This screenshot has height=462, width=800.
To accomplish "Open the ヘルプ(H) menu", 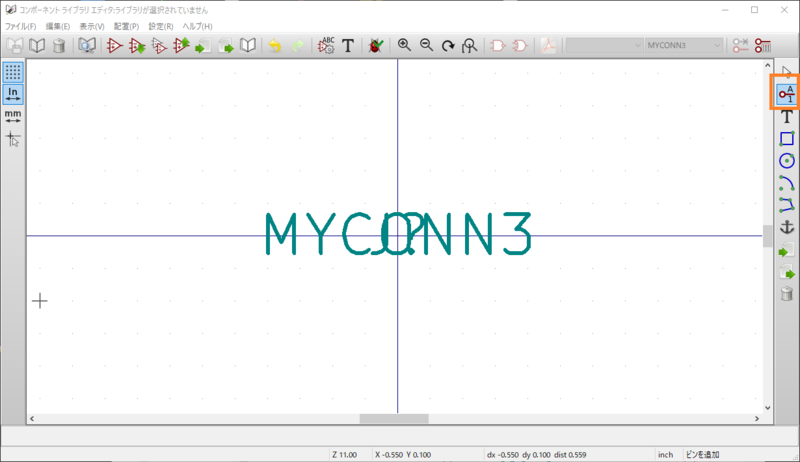I will click(197, 26).
